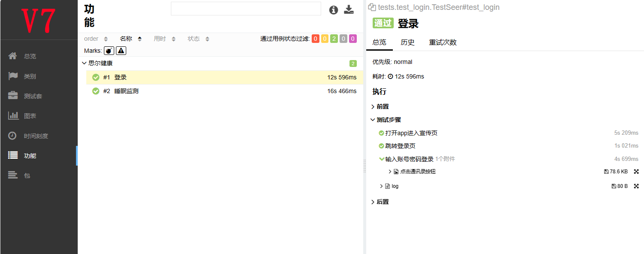Expand the 前置 setup section
The height and width of the screenshot is (254, 644).
pyautogui.click(x=380, y=106)
